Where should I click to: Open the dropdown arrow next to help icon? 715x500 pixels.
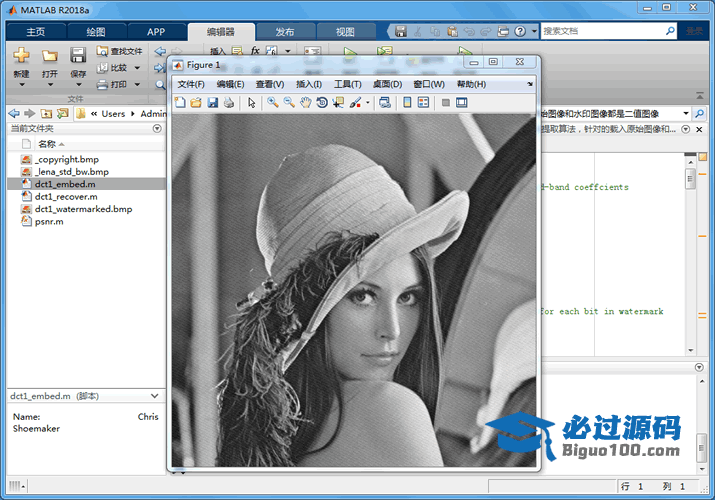tap(534, 31)
